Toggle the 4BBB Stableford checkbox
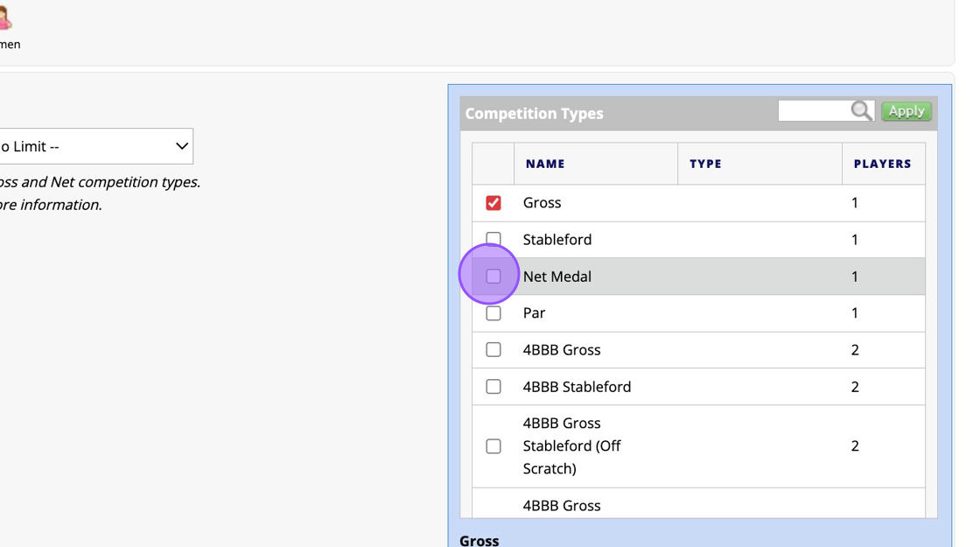Viewport: 980px width, 547px height. click(493, 387)
